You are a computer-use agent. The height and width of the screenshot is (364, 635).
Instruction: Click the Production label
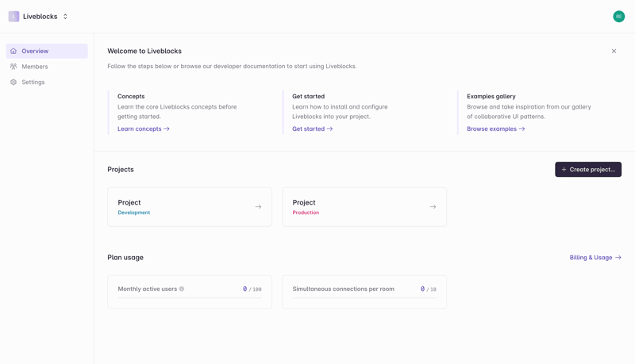click(x=306, y=213)
